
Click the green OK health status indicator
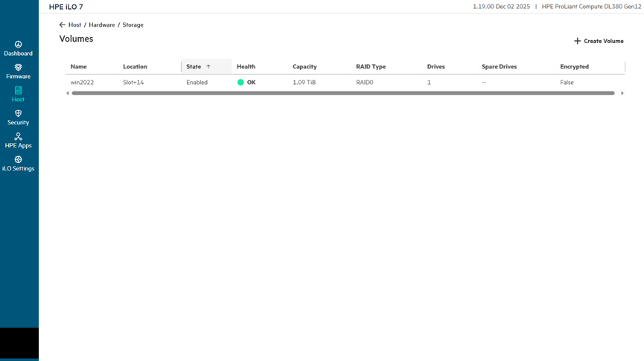click(x=241, y=83)
